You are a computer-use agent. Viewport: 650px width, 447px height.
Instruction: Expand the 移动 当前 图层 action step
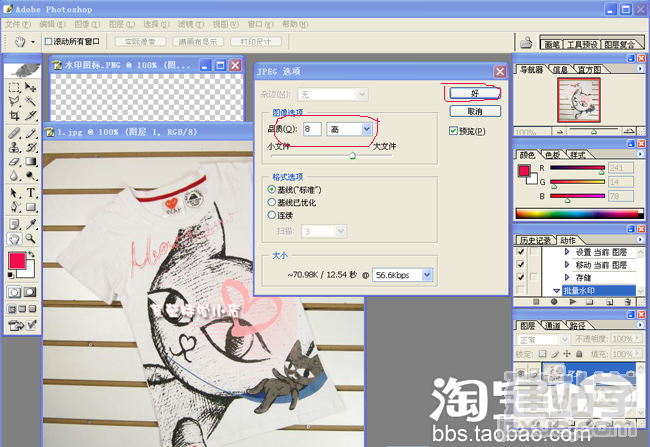coord(567,265)
